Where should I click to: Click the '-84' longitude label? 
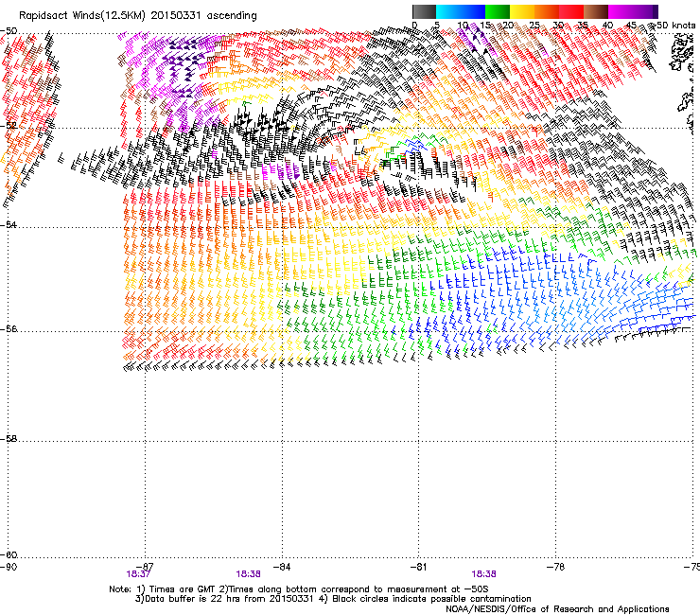click(x=282, y=567)
